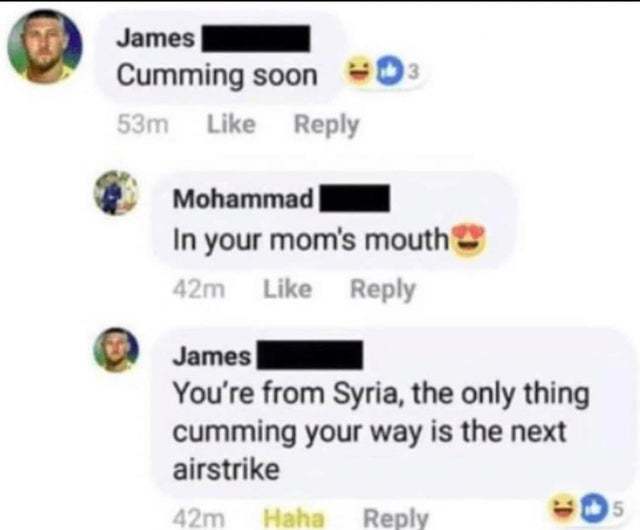Open Mohammad's profile name link
This screenshot has height=530, width=640.
point(243,198)
